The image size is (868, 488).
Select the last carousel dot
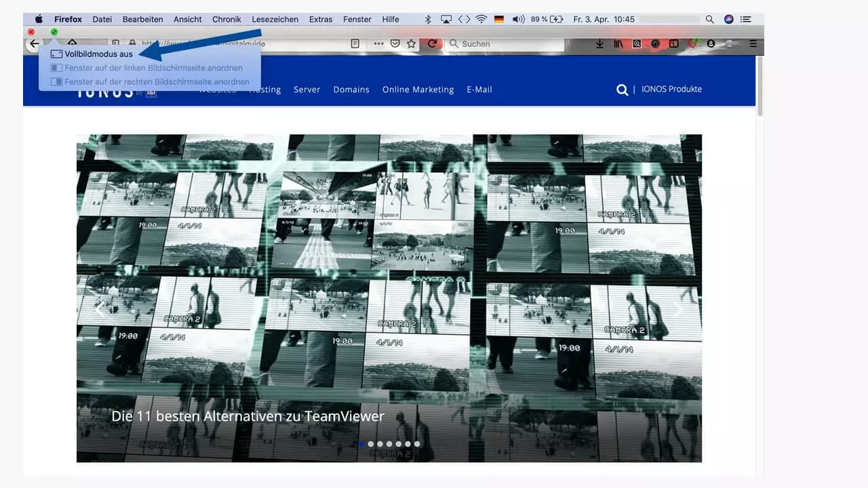click(x=417, y=444)
